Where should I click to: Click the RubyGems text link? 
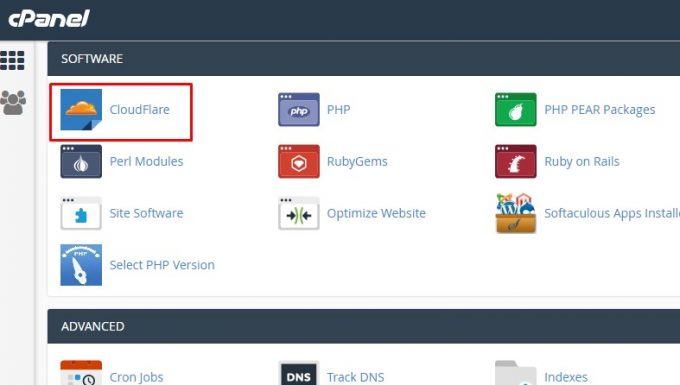tap(357, 162)
